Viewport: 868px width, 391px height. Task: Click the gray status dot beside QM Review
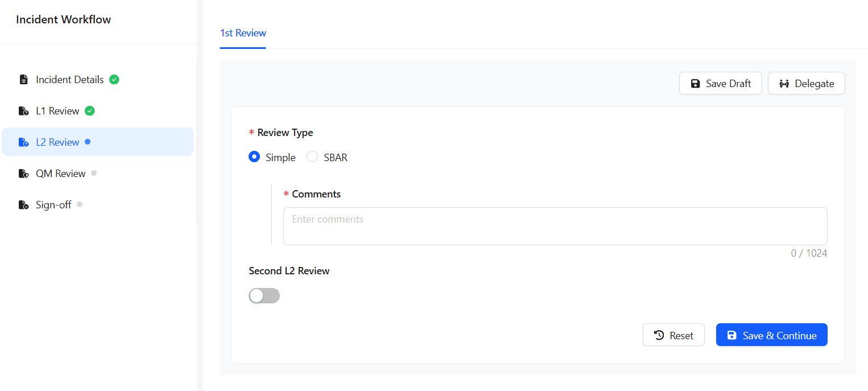tap(94, 173)
